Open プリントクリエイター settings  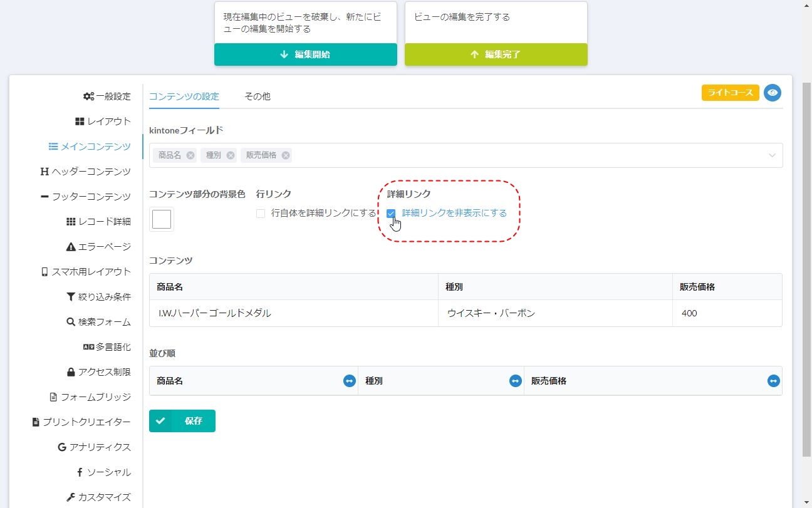click(x=81, y=422)
